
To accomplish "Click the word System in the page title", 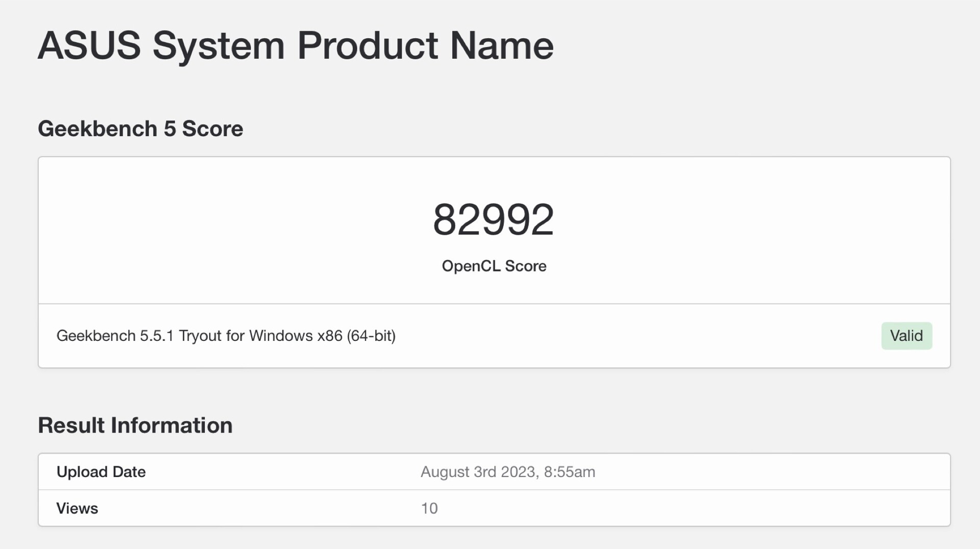I will click(218, 46).
